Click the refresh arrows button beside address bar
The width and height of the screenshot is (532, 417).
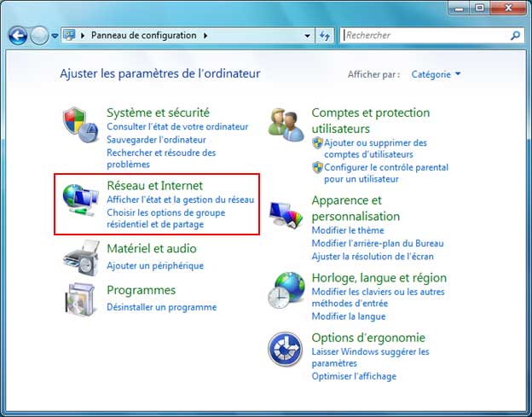[x=324, y=35]
